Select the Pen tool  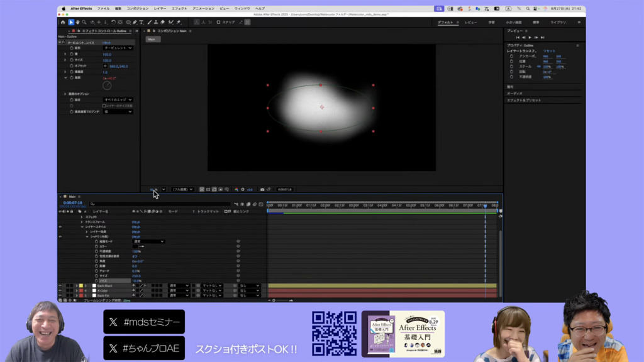[135, 22]
